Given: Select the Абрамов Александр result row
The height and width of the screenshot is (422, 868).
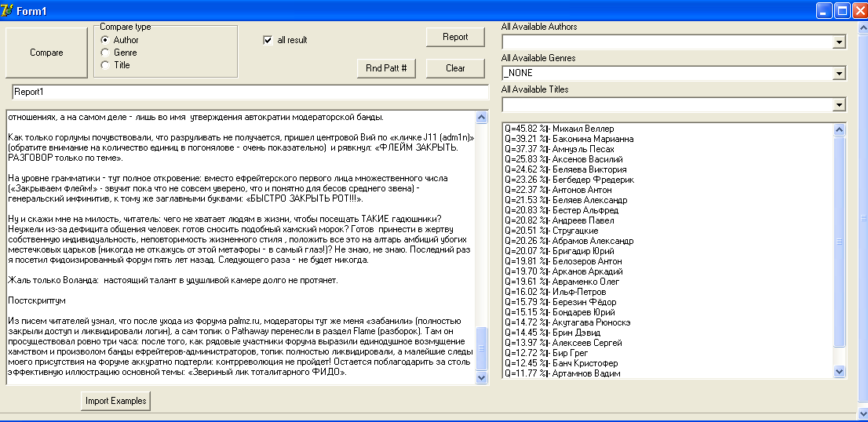Looking at the screenshot, I should point(668,241).
